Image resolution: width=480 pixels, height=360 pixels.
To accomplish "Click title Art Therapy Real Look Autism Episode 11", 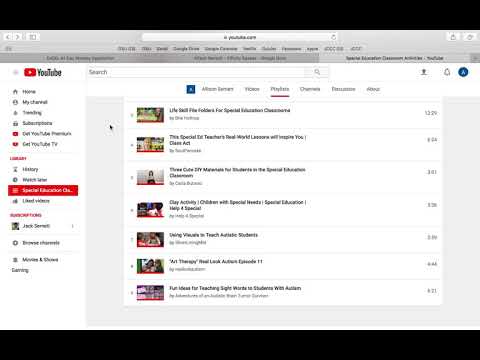I will pos(216,262).
